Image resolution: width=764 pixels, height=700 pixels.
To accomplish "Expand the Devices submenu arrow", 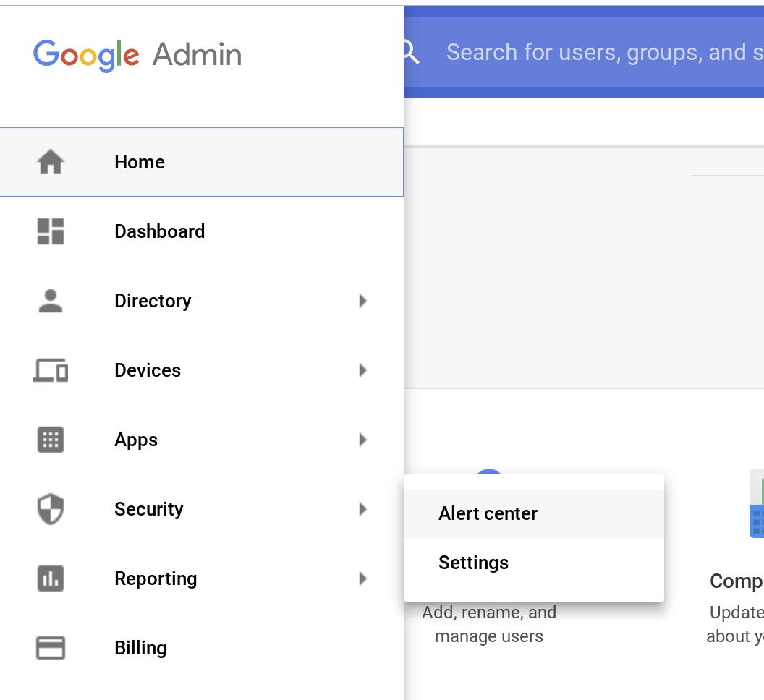I will 362,370.
